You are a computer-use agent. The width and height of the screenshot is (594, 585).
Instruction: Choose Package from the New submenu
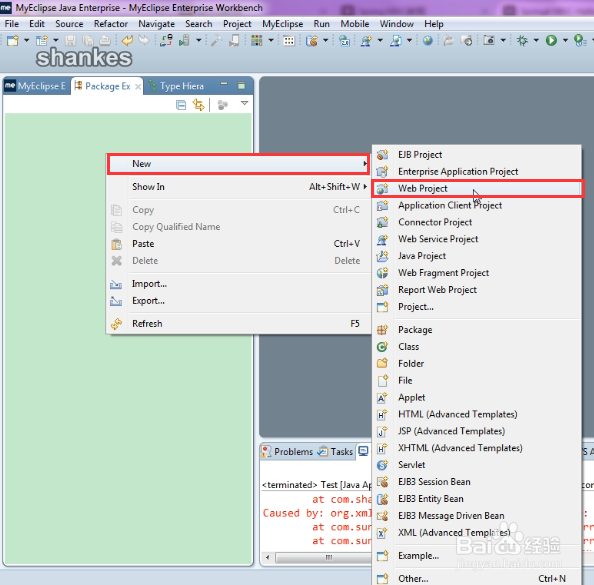(x=477, y=330)
